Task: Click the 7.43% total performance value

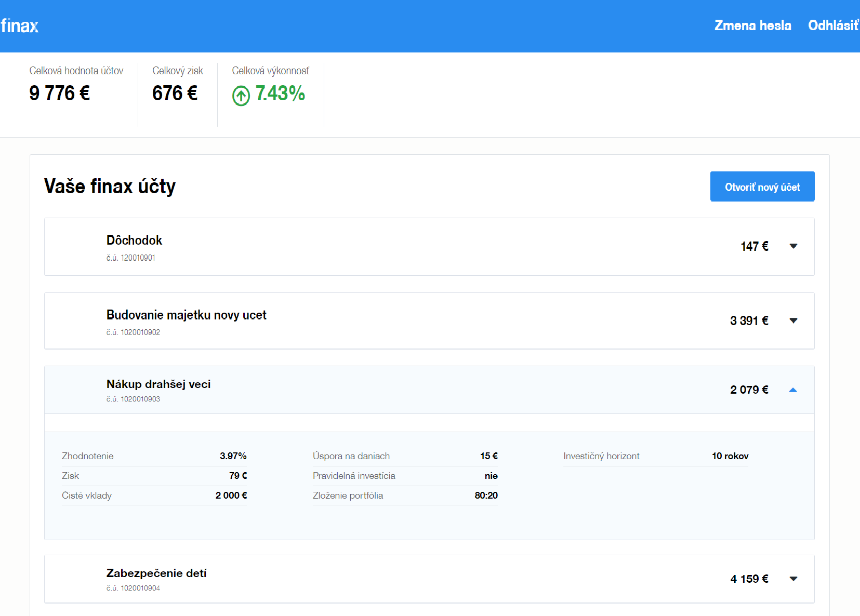Action: [280, 93]
